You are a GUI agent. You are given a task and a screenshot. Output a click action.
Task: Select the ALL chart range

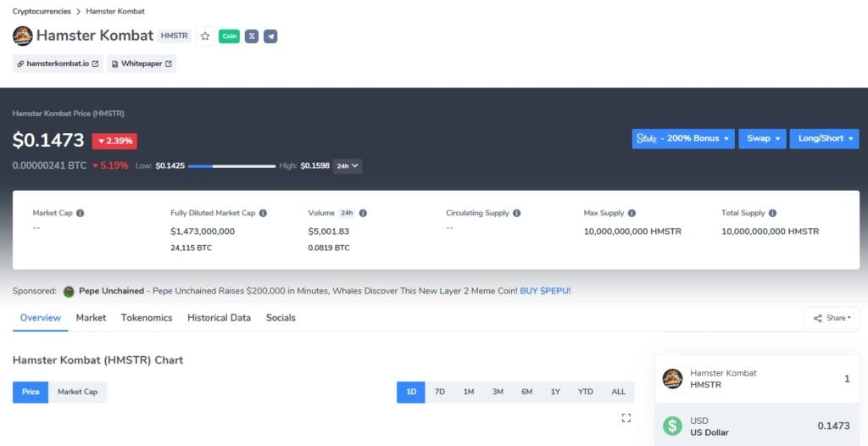pos(618,392)
